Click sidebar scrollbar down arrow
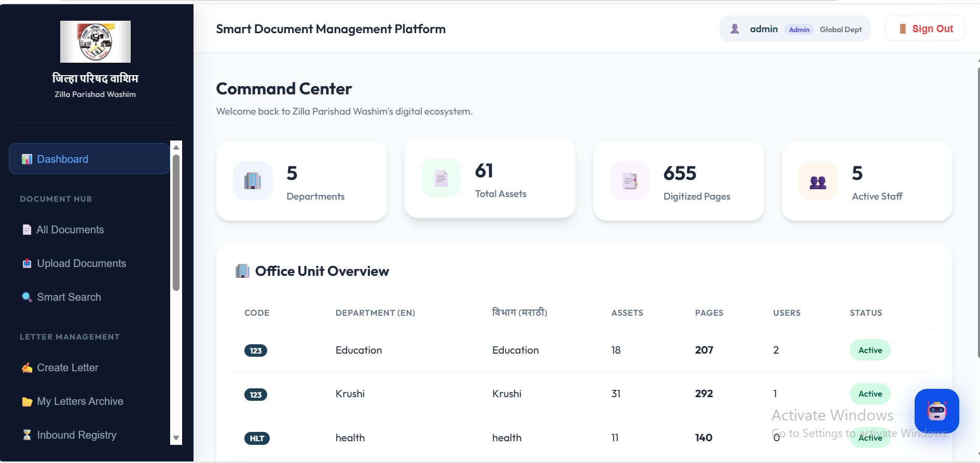The image size is (980, 463). pos(176,438)
